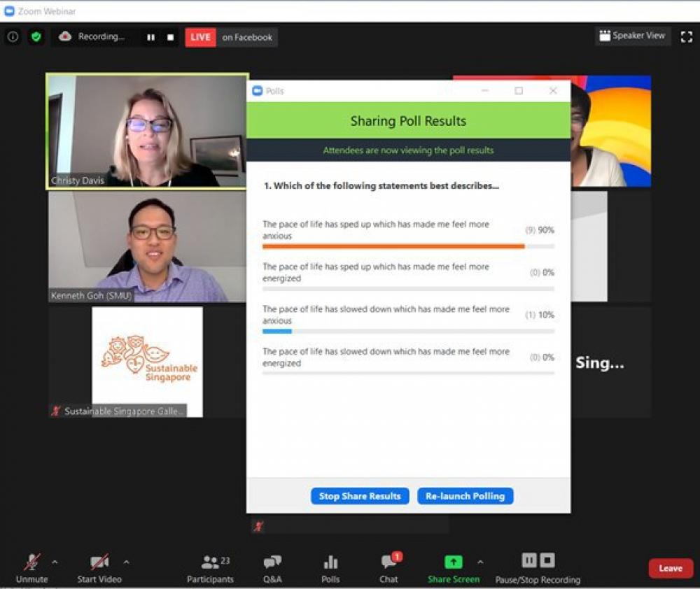
Task: Click the cloud recording indicator icon
Action: click(x=65, y=36)
